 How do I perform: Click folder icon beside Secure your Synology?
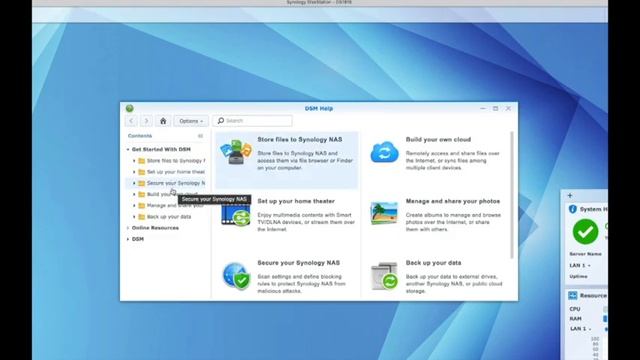coord(142,183)
